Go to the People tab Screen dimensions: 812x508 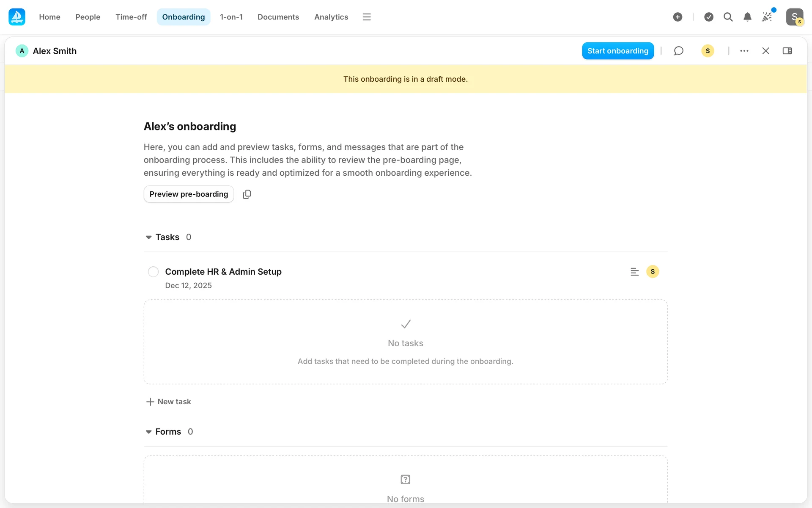88,17
